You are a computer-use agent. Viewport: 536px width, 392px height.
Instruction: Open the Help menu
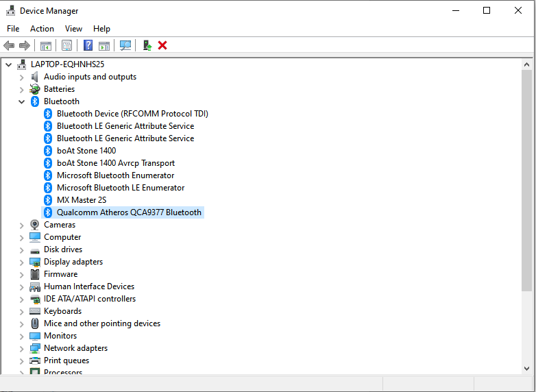[101, 29]
